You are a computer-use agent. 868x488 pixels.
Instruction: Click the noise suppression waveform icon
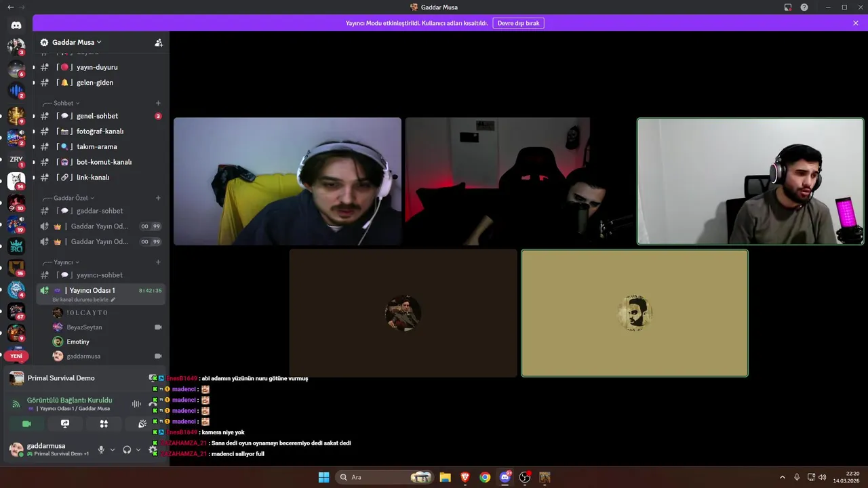pyautogui.click(x=136, y=404)
